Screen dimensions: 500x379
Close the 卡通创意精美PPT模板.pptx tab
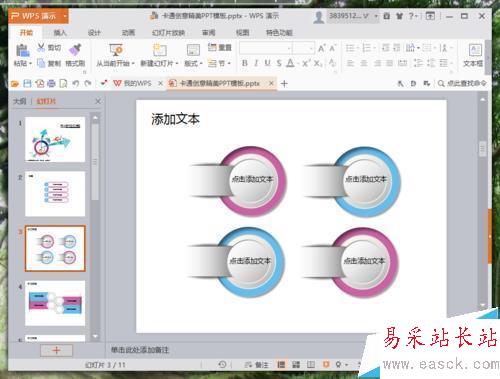click(x=271, y=83)
